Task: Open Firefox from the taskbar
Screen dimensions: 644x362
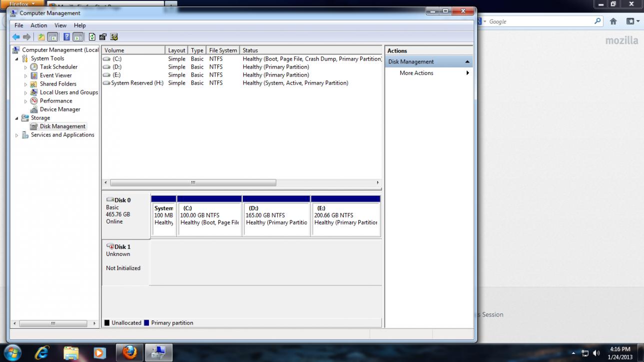Action: (129, 353)
